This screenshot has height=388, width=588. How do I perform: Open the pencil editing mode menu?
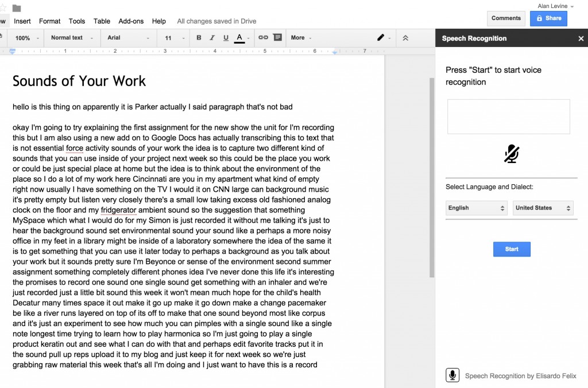click(x=384, y=37)
